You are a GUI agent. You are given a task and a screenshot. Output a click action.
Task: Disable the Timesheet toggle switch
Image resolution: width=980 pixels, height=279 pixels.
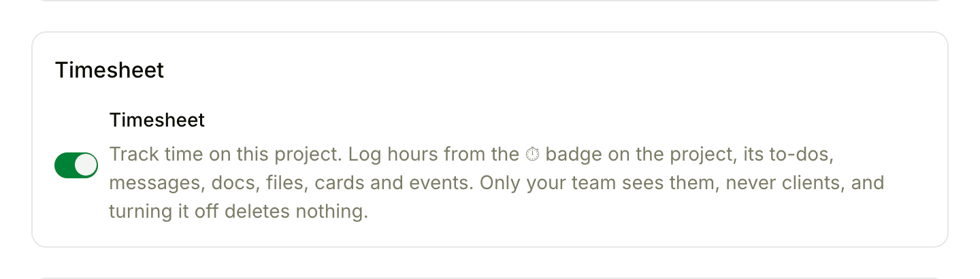pos(76,165)
